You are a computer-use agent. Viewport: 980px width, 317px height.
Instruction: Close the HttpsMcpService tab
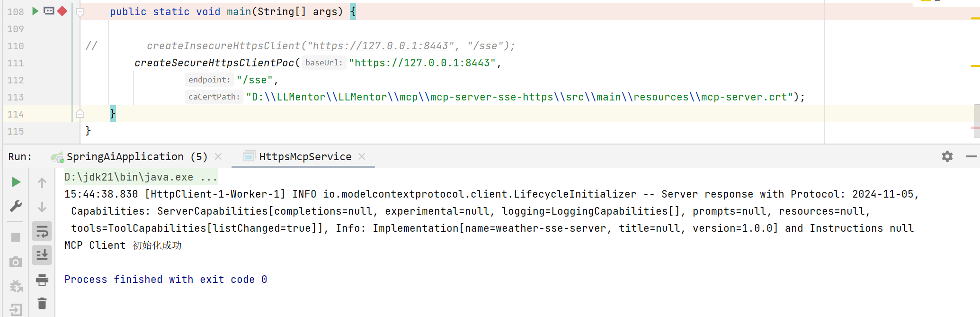[x=362, y=156]
